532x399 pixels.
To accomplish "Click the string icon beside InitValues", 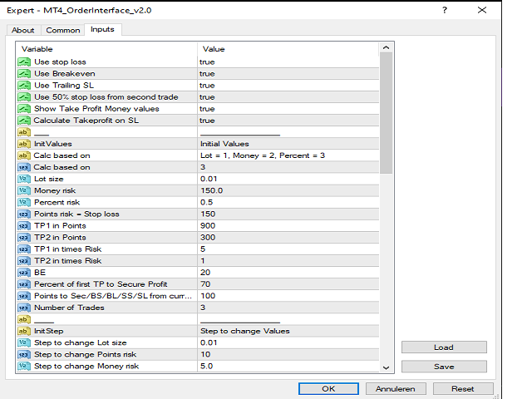I will pyautogui.click(x=24, y=144).
